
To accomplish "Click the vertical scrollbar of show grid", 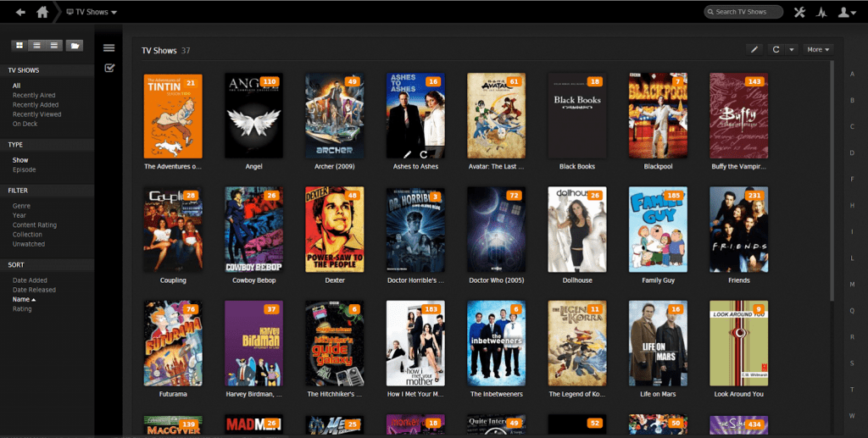I will [832, 180].
